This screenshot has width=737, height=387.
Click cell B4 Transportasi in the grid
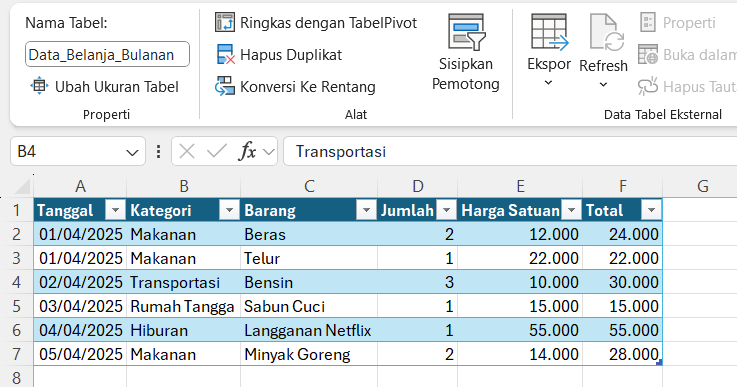(183, 282)
